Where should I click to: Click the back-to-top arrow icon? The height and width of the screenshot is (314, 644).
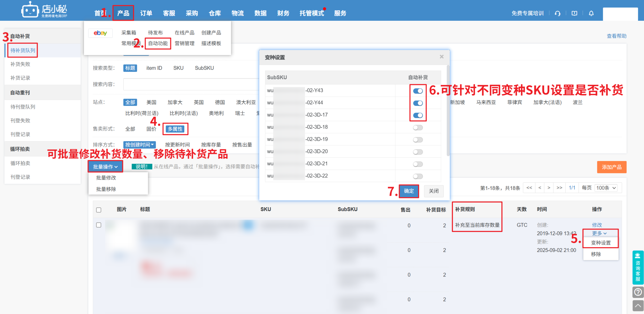coord(638,306)
